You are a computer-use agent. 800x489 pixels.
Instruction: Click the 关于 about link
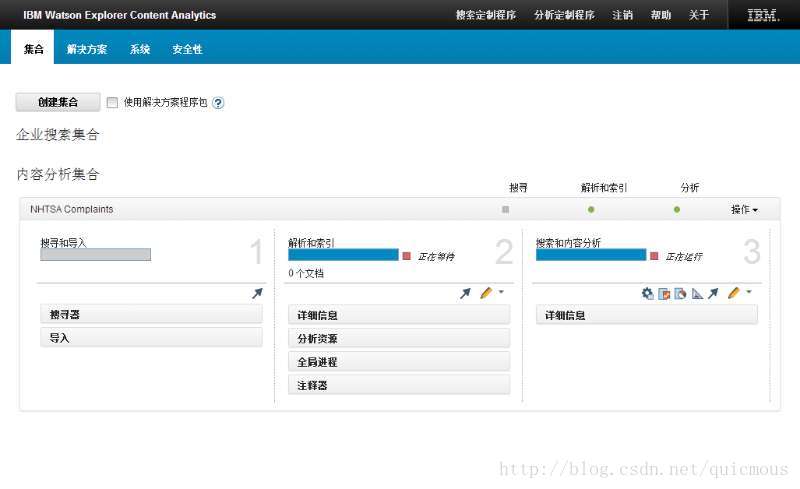[698, 15]
